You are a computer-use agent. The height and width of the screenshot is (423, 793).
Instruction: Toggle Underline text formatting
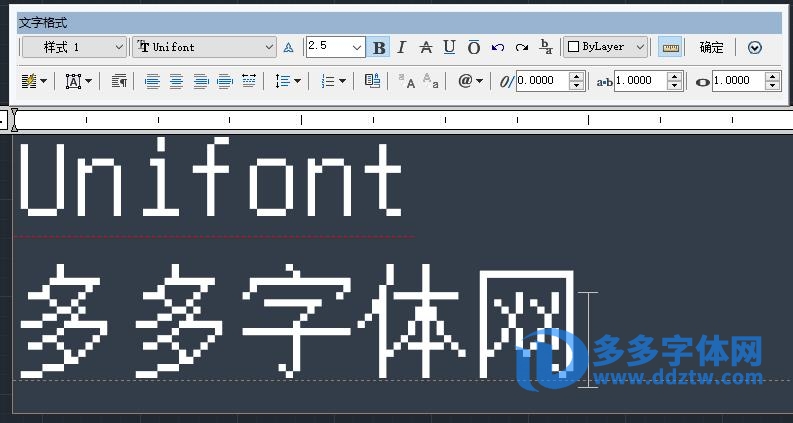449,47
